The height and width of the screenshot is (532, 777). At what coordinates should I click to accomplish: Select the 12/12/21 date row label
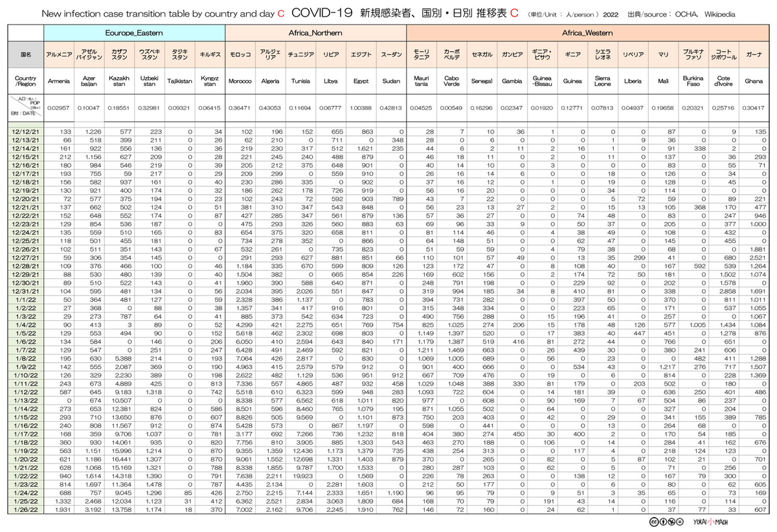27,132
